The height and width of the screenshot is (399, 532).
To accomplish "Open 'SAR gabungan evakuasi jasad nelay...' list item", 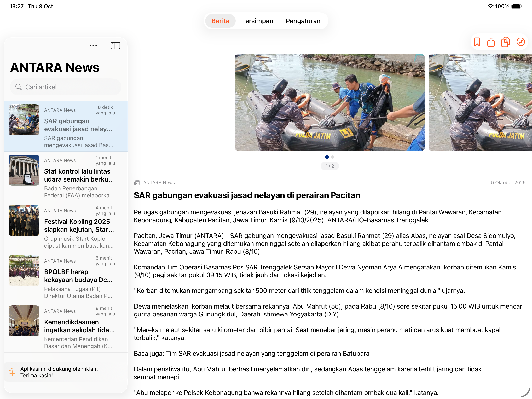I will point(66,126).
